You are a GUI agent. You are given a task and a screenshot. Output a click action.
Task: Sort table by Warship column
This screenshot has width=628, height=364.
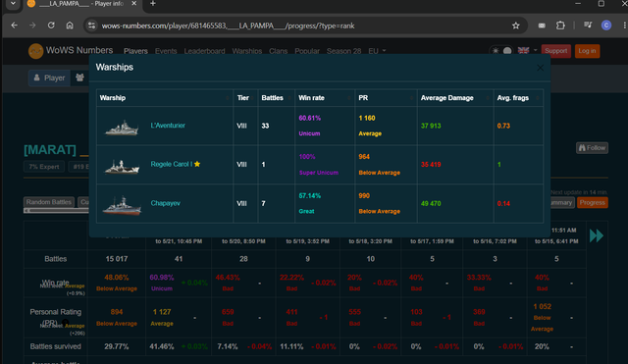point(165,98)
